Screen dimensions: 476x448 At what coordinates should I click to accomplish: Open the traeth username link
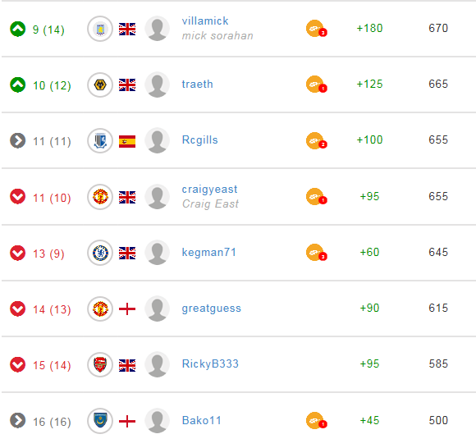click(x=197, y=84)
